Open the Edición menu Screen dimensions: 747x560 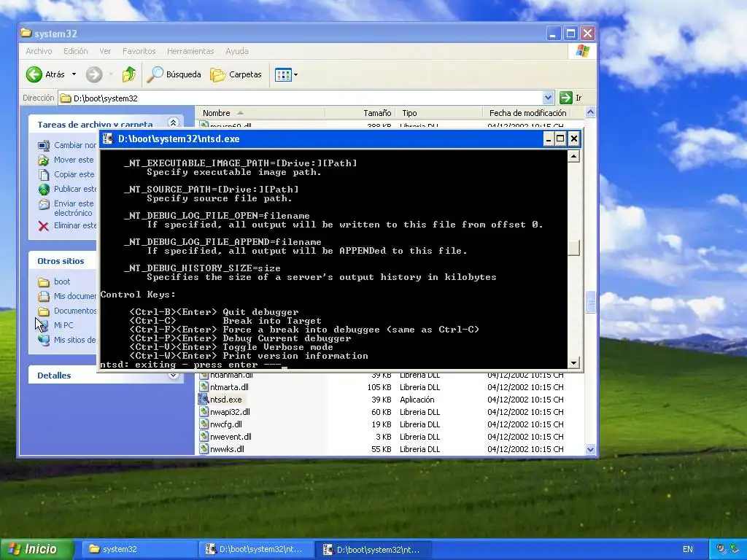(x=75, y=51)
